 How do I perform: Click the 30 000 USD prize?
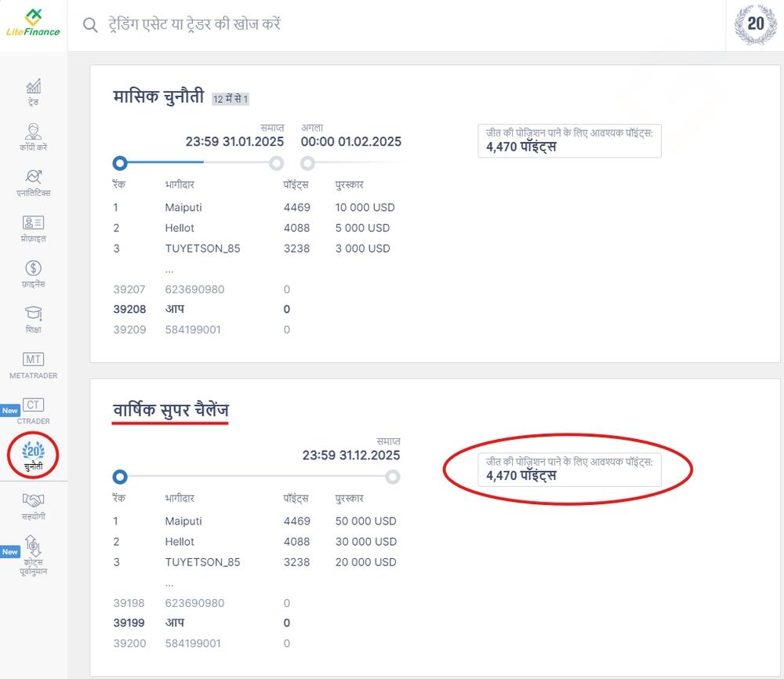366,542
